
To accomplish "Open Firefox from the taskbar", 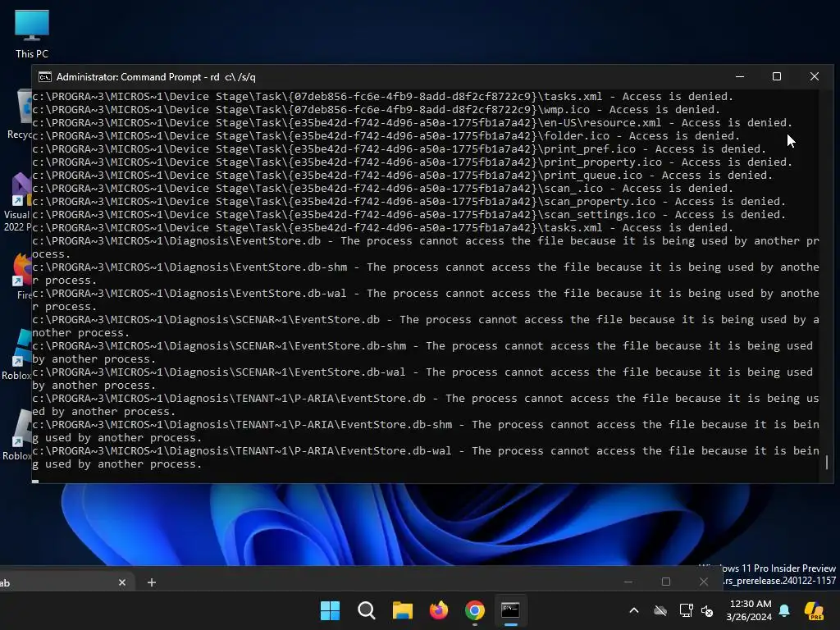I will coord(439,610).
